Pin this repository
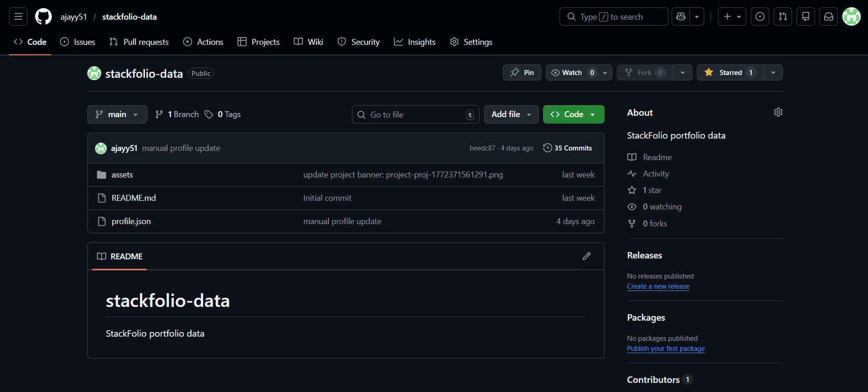868x392 pixels. [x=522, y=72]
